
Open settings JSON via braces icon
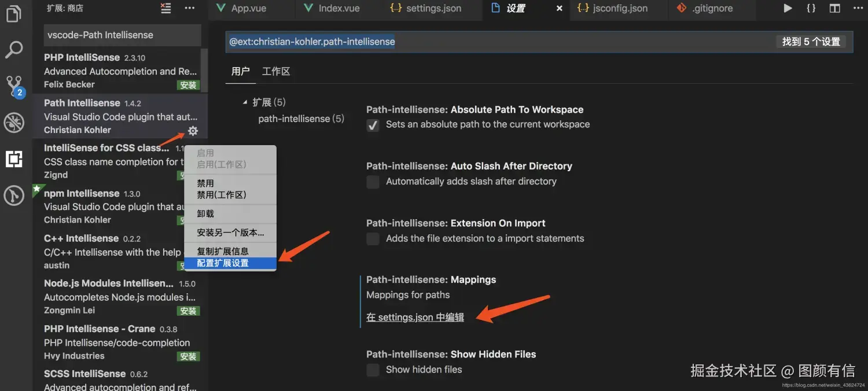coord(811,8)
